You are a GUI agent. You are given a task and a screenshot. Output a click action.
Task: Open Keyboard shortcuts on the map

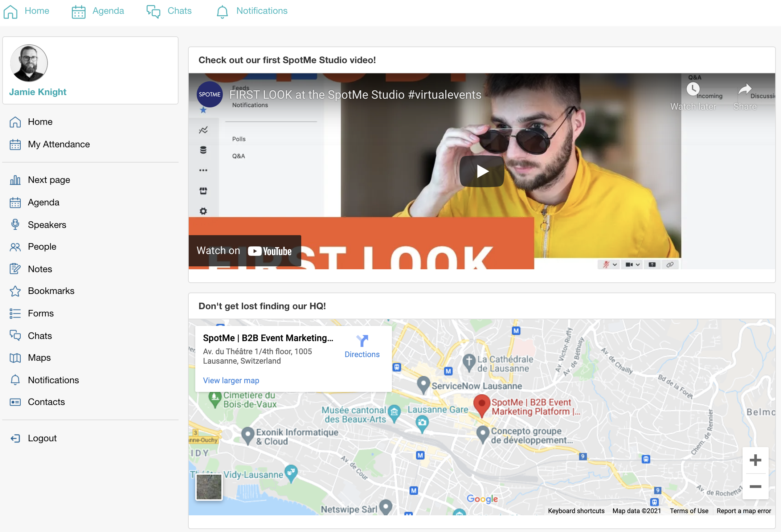(576, 511)
